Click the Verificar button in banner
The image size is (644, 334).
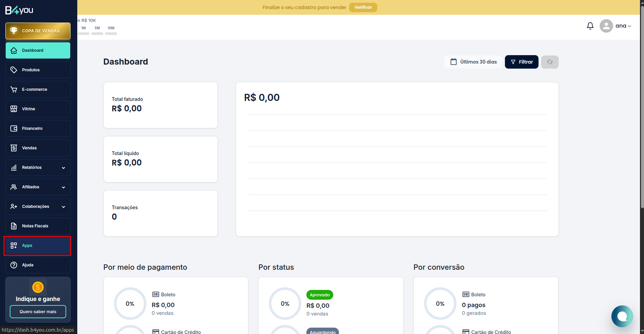[363, 7]
